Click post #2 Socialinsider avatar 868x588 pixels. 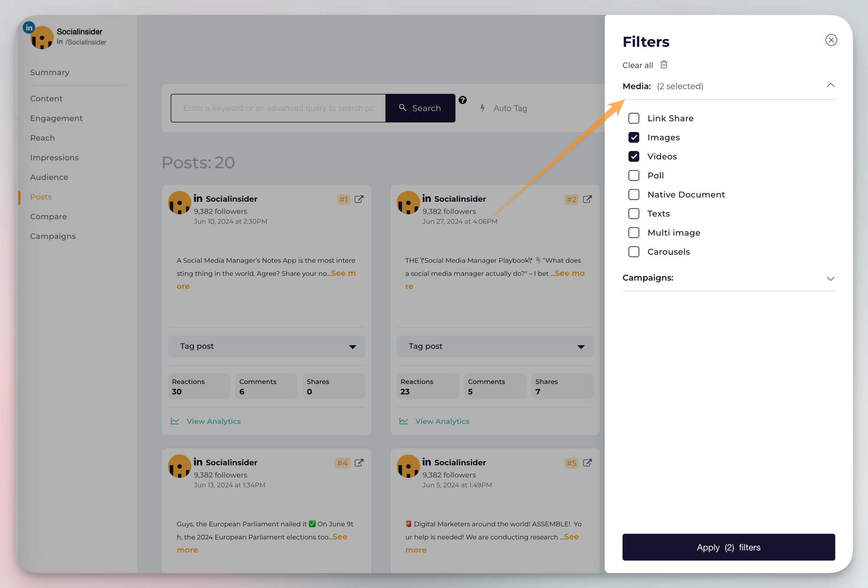point(408,203)
